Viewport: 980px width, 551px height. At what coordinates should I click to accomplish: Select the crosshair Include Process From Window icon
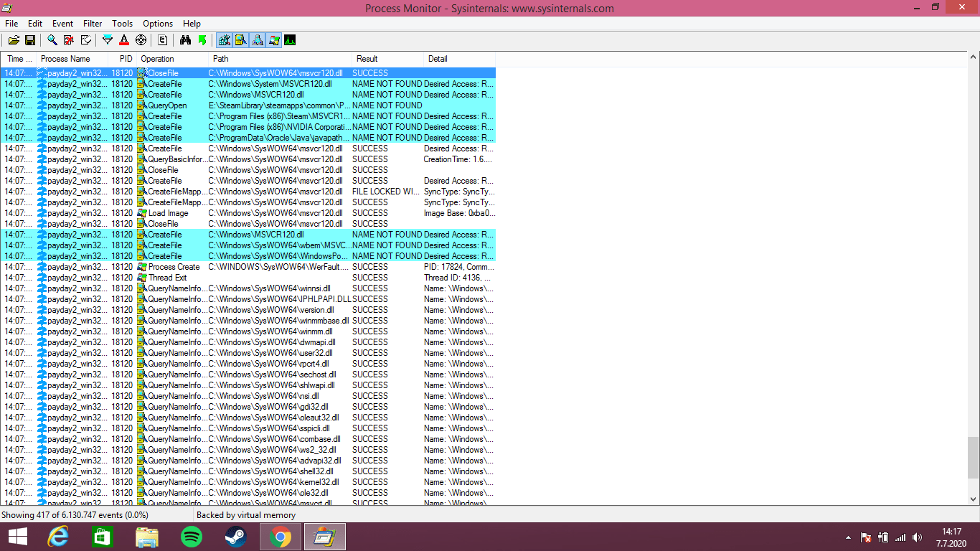(141, 40)
